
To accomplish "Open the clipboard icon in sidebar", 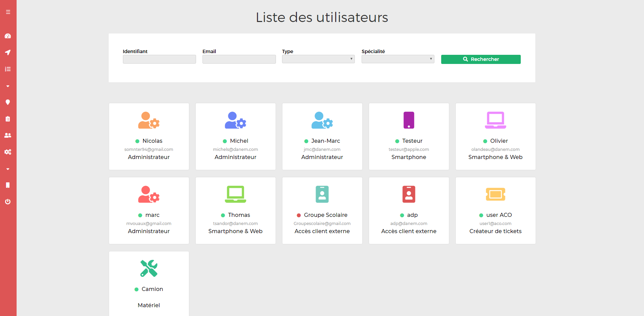I will click(x=8, y=119).
